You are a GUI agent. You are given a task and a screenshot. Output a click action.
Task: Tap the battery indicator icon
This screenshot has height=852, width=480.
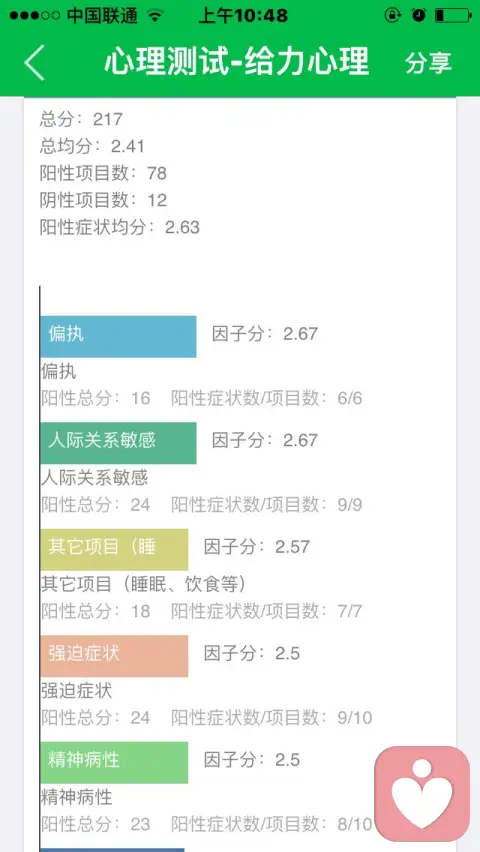453,15
